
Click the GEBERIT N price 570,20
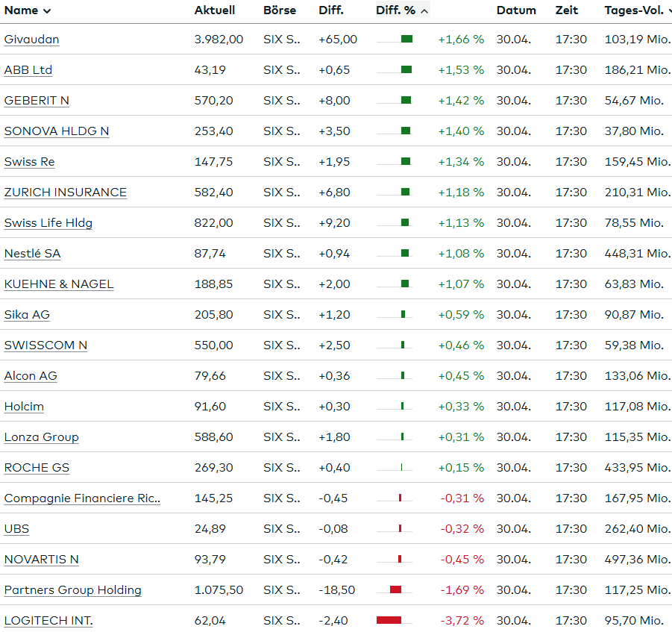coord(214,100)
